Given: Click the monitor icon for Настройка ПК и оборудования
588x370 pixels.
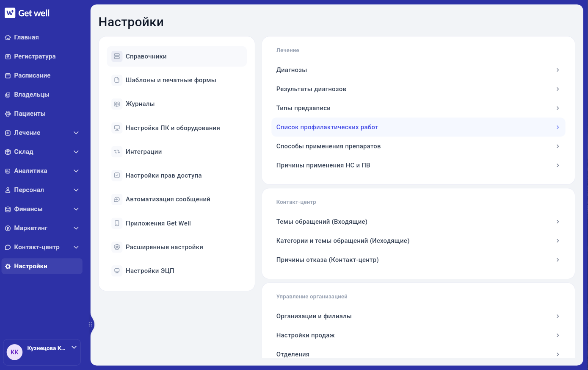Looking at the screenshot, I should (x=117, y=128).
